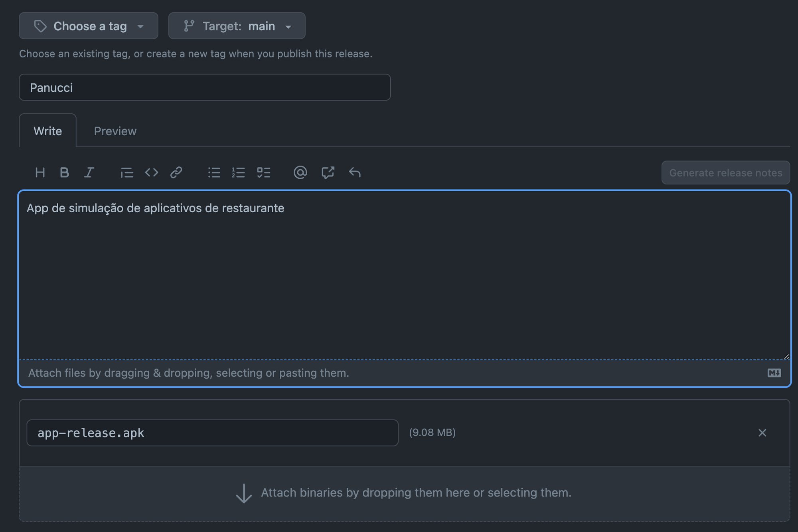This screenshot has height=532, width=798.
Task: Click the Markdown supported icon
Action: point(774,373)
